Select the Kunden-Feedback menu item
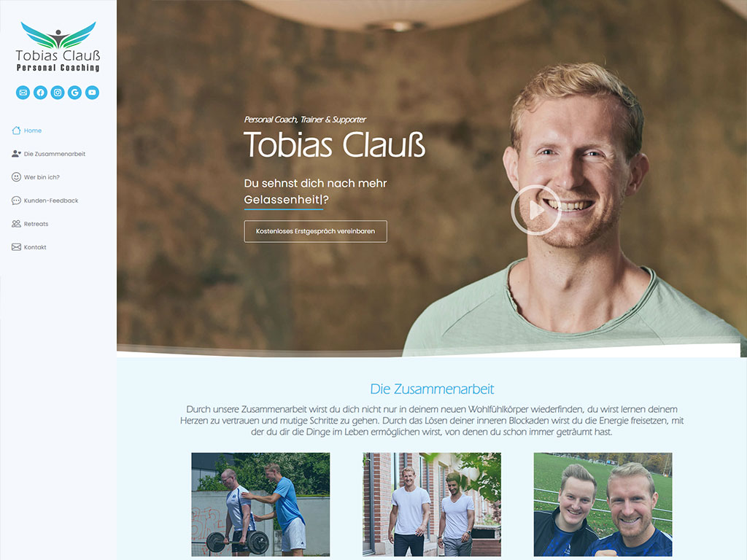The image size is (747, 560). tap(45, 201)
